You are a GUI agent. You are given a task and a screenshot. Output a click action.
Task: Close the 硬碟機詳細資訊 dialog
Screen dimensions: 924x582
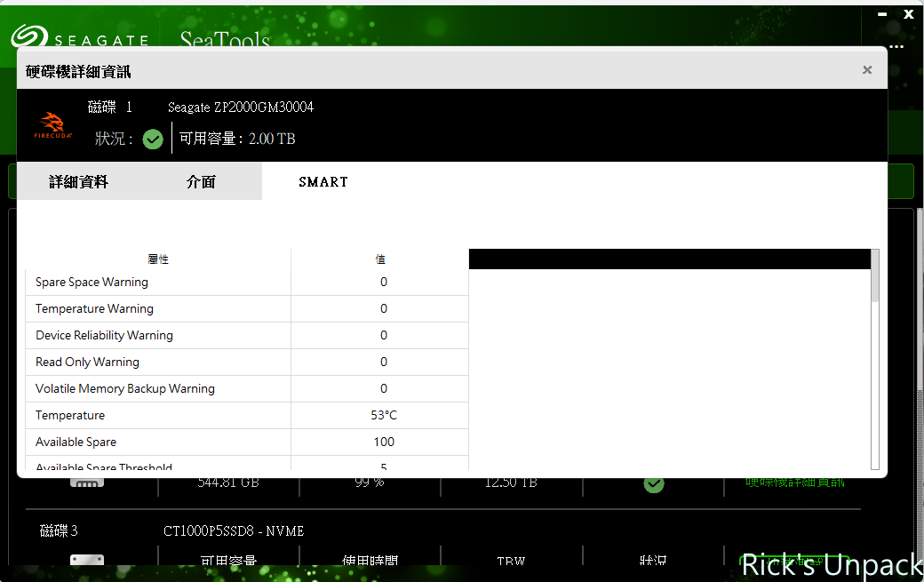866,69
